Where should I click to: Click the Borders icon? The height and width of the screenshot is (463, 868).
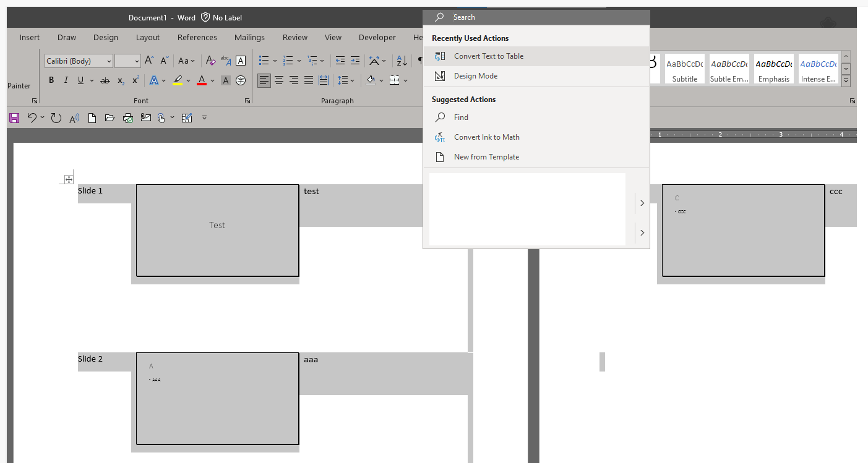(394, 80)
